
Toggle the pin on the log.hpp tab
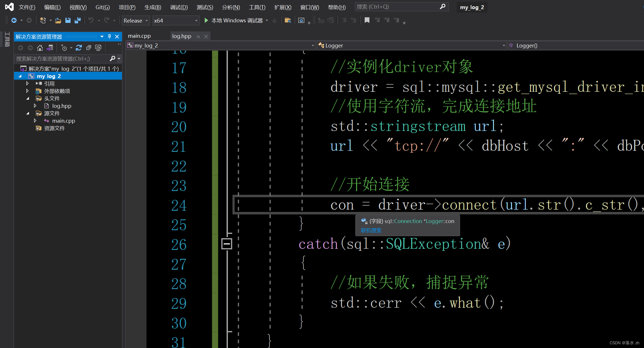pyautogui.click(x=198, y=36)
